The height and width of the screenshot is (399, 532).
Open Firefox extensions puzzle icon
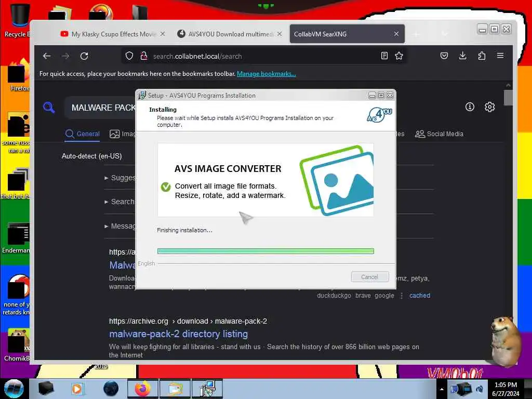tap(482, 56)
